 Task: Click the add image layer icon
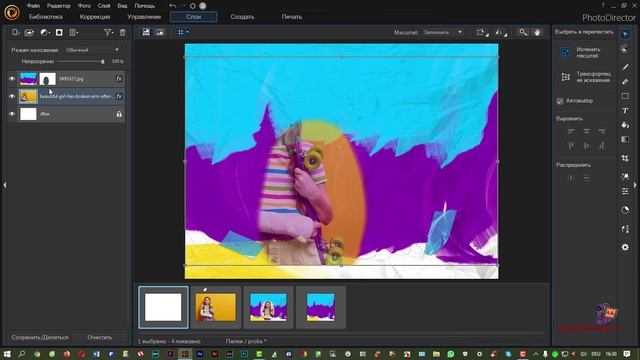coord(29,33)
